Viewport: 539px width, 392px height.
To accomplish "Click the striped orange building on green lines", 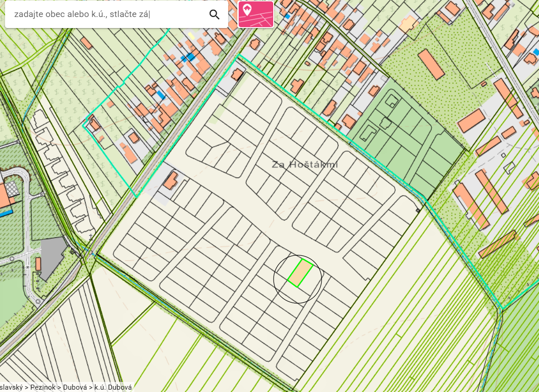I will (x=498, y=244).
